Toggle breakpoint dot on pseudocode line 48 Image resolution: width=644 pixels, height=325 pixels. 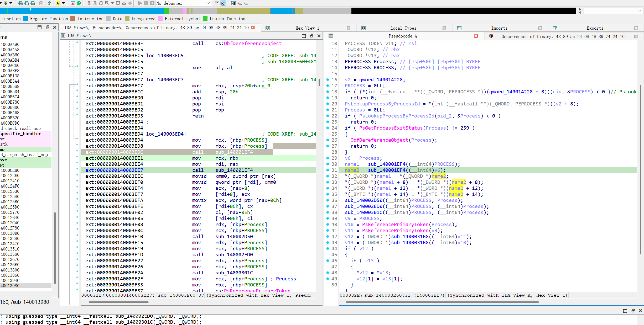coord(328,273)
